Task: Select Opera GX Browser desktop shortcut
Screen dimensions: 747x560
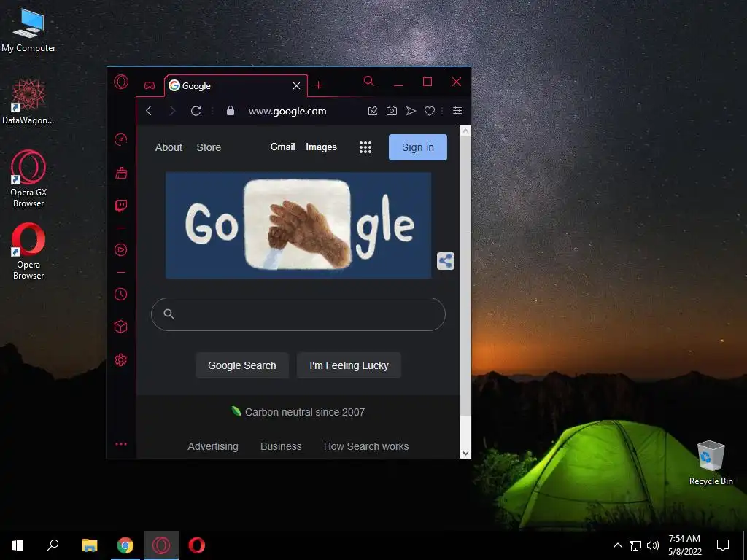Action: 28,179
